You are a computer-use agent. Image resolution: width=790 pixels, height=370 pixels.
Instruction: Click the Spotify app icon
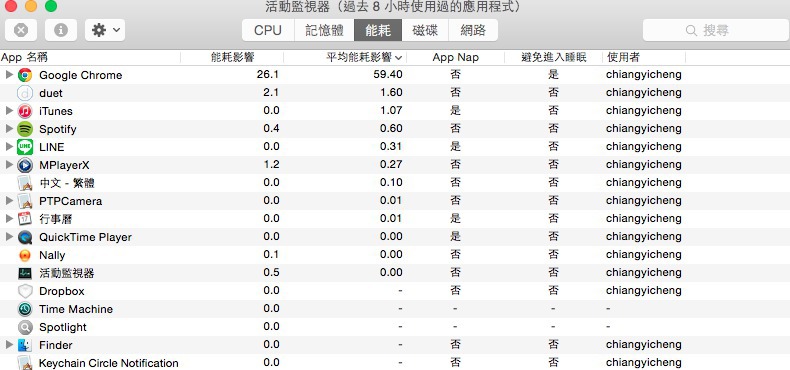tap(25, 129)
